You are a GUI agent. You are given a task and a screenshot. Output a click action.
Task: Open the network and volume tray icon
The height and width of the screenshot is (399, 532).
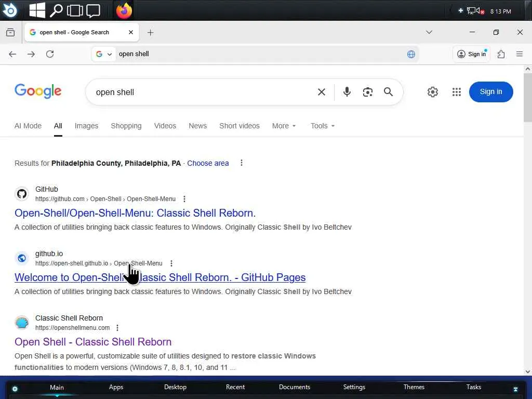pos(475,11)
